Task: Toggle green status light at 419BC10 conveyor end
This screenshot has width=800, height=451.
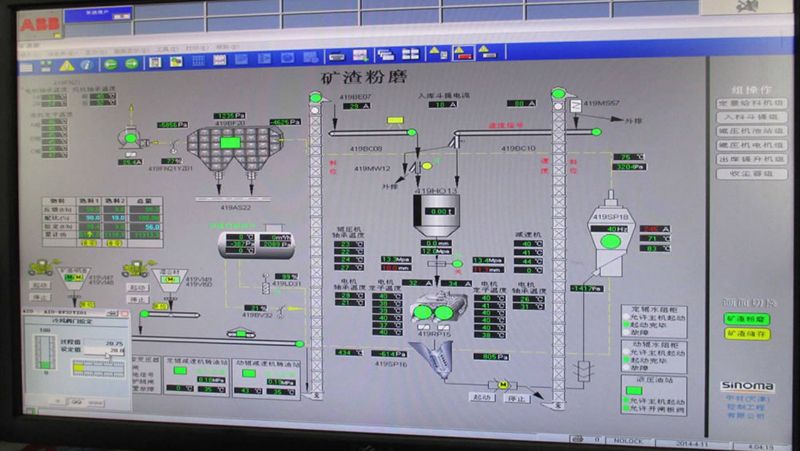Action: tap(597, 131)
